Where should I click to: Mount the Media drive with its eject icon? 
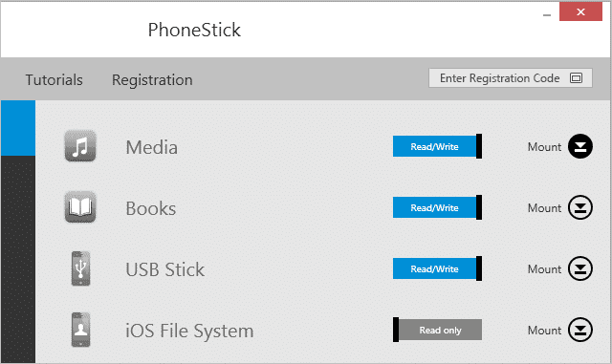pos(580,146)
